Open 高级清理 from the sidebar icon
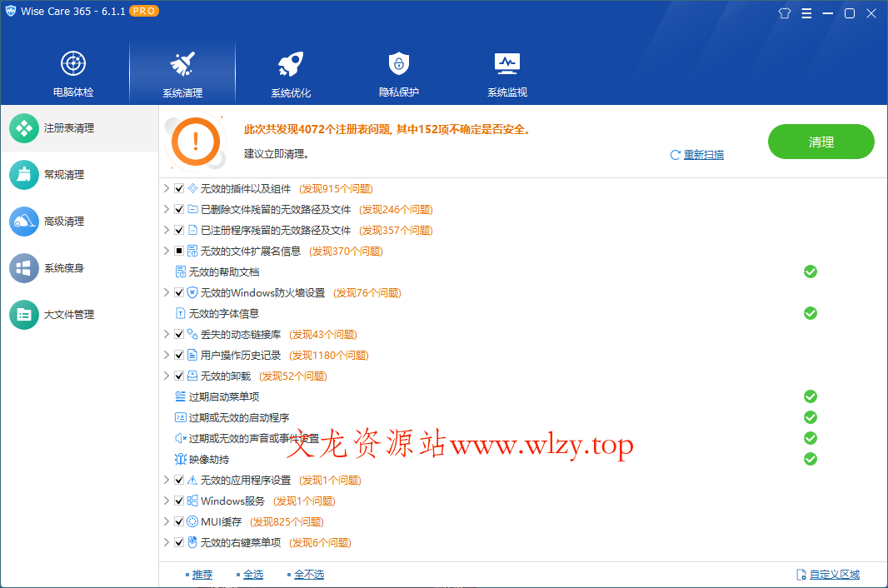 [22, 222]
